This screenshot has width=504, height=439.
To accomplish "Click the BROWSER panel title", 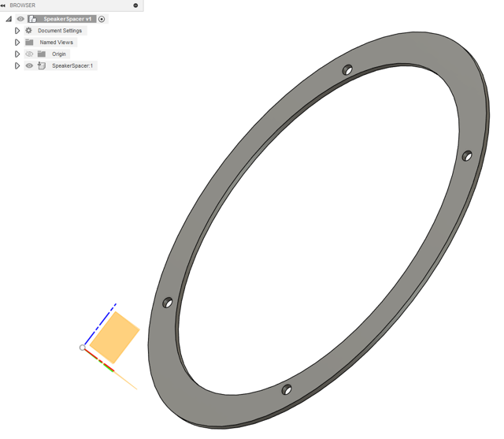I will click(23, 6).
